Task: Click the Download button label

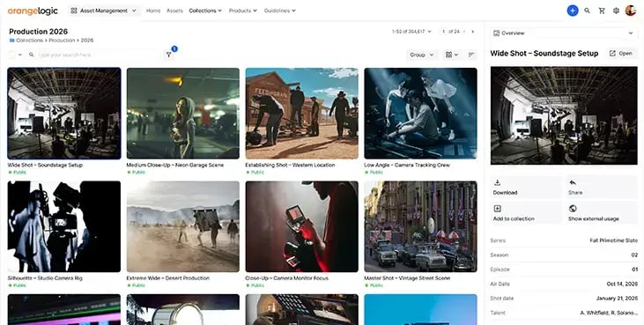Action: [505, 193]
